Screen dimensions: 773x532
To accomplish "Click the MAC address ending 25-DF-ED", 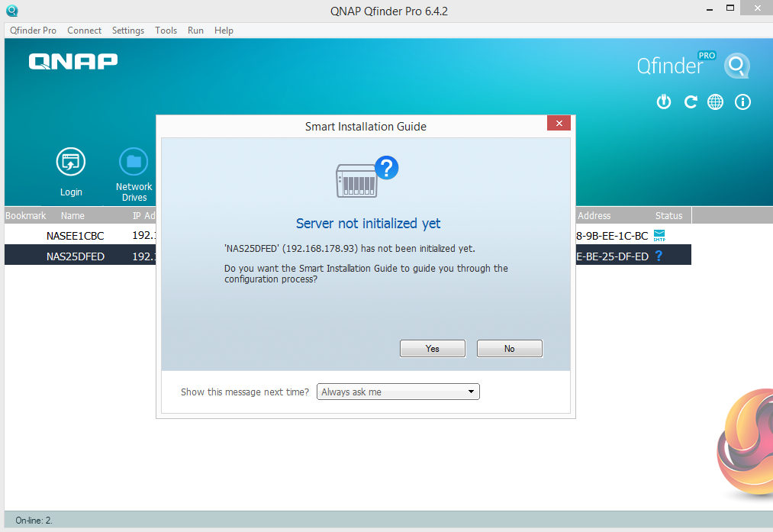I will pyautogui.click(x=612, y=256).
